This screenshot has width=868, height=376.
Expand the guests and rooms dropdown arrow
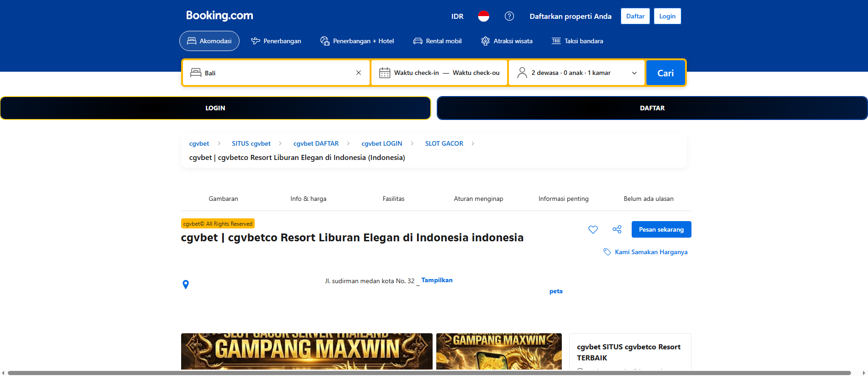(634, 73)
